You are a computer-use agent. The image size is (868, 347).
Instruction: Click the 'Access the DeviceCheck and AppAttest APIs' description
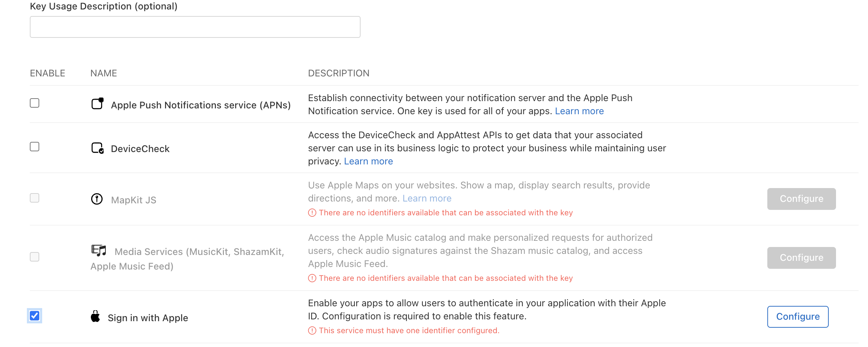click(x=487, y=148)
